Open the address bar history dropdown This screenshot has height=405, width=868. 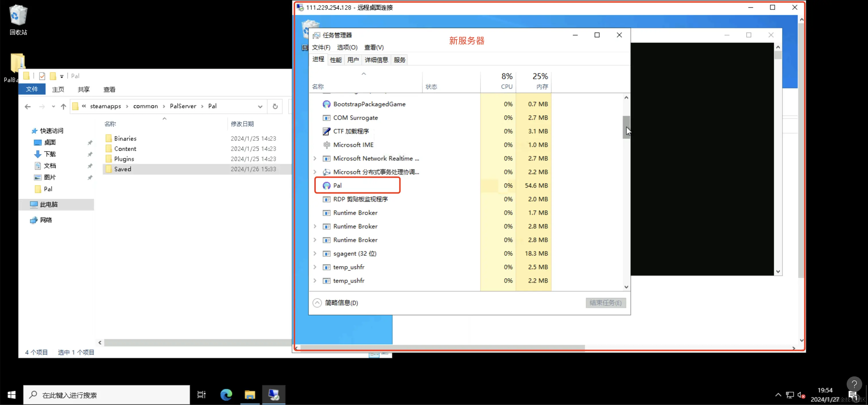(260, 107)
